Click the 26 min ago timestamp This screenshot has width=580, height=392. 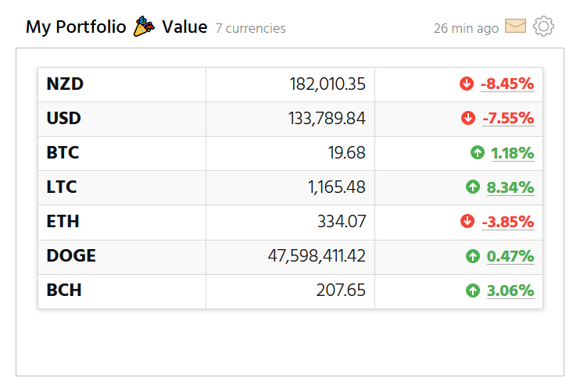(x=466, y=28)
